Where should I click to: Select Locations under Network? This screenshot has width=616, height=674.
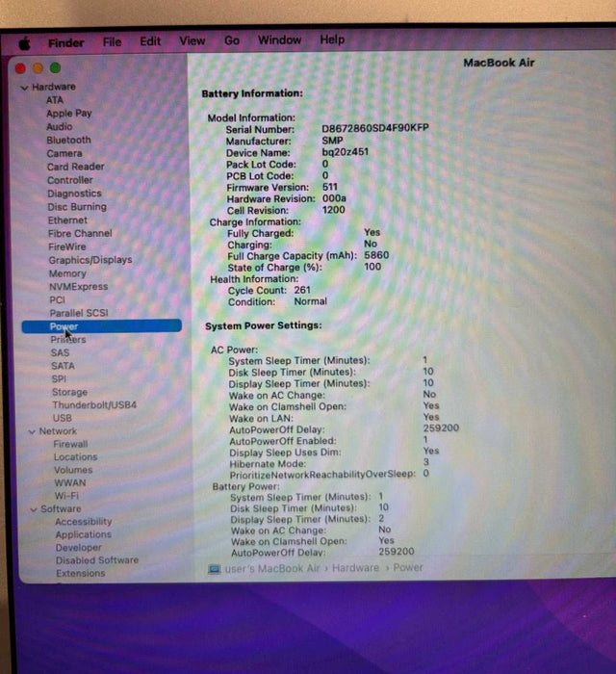[75, 457]
